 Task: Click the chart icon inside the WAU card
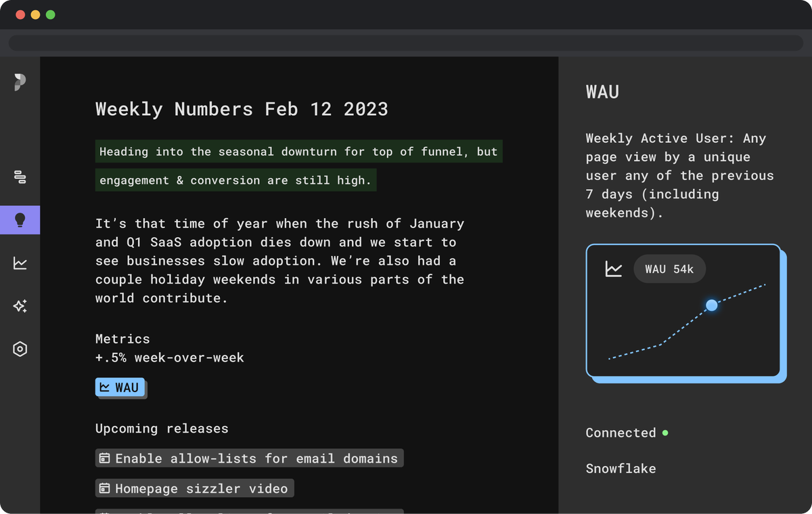tap(613, 268)
